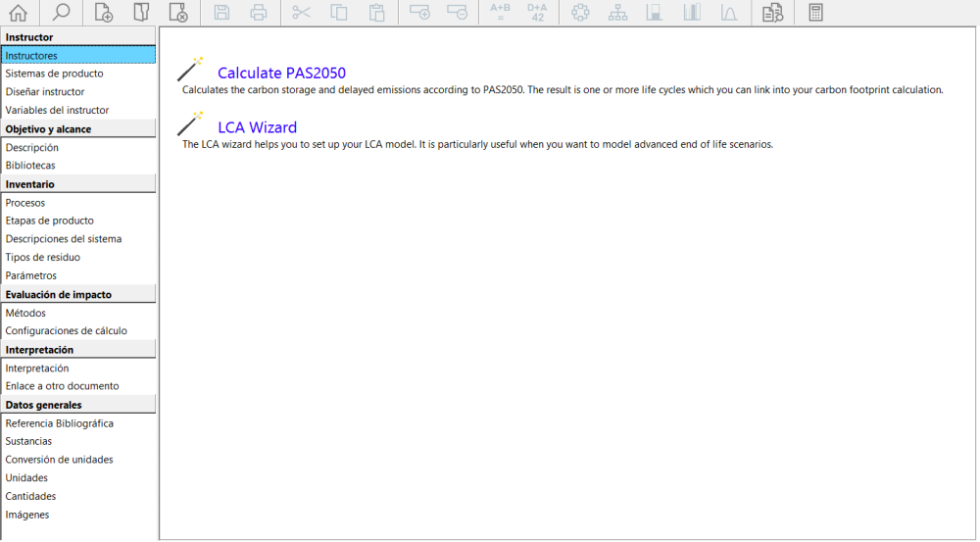
Task: Click the Evaluación de impacto section header
Action: point(78,294)
